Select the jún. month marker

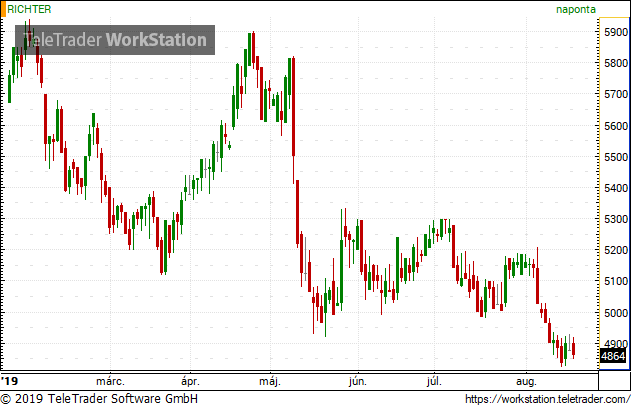click(x=356, y=381)
